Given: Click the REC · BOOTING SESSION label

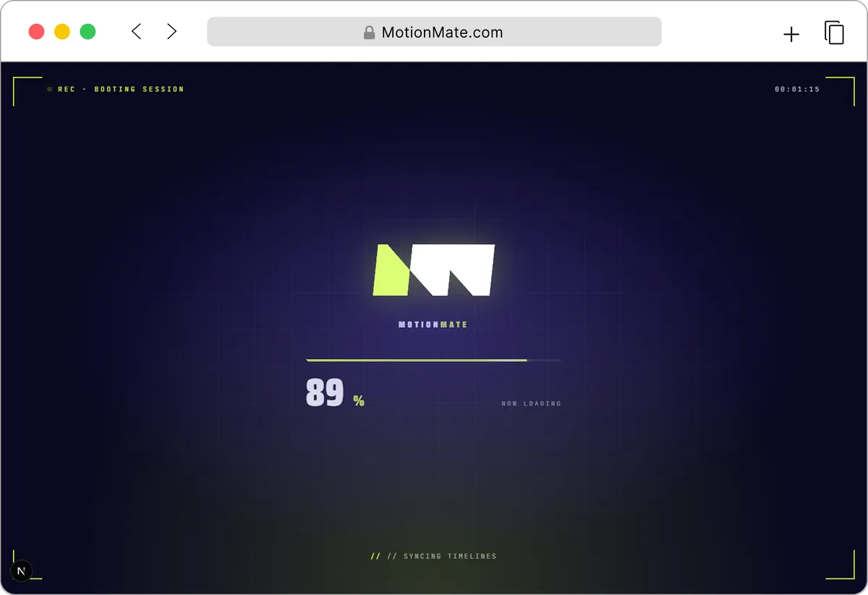Looking at the screenshot, I should (121, 89).
